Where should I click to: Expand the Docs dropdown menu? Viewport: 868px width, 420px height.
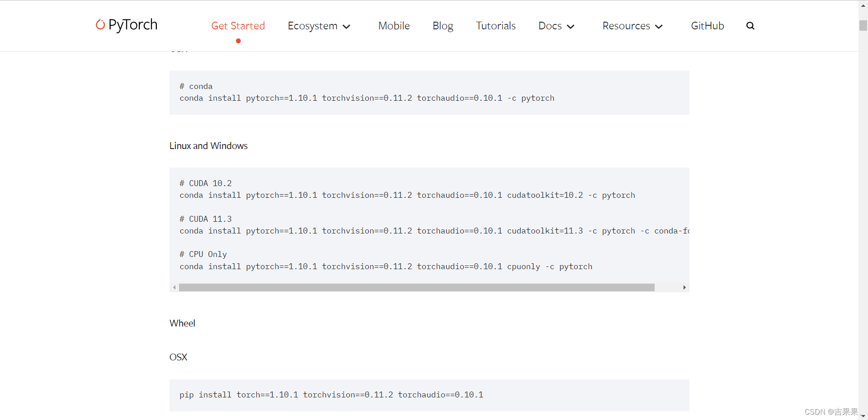[551, 26]
